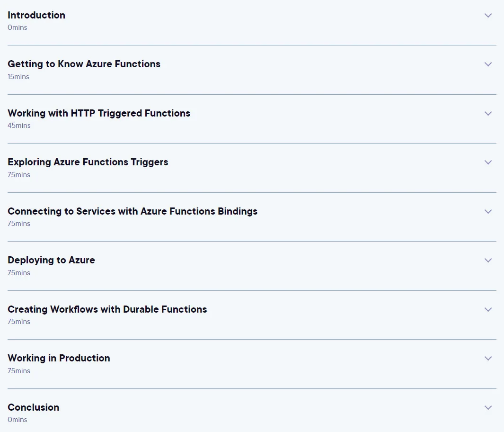Open Creating Workflows with Durable Functions heading
Viewport: 504px width, 432px height.
point(107,309)
